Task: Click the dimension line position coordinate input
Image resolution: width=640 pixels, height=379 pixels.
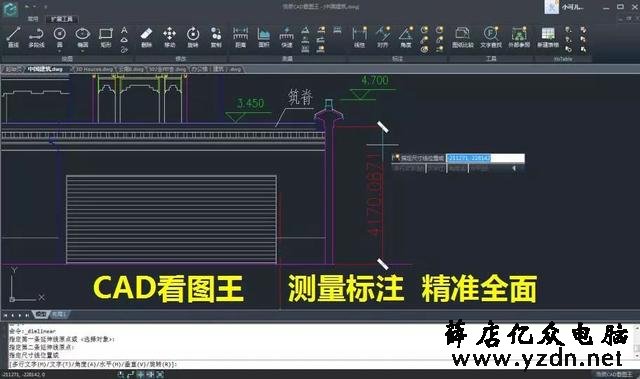Action: [485, 158]
